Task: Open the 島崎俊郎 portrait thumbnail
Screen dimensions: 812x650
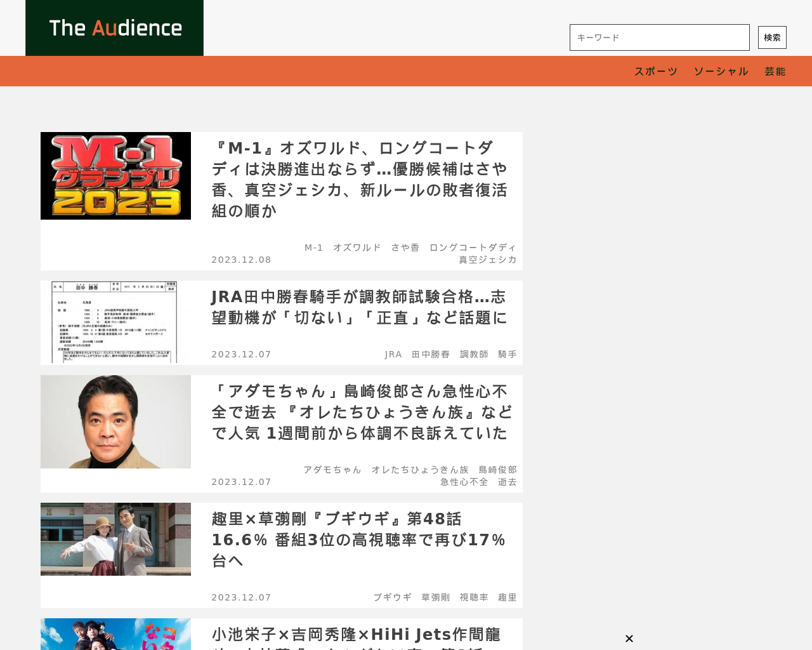Action: pos(115,421)
